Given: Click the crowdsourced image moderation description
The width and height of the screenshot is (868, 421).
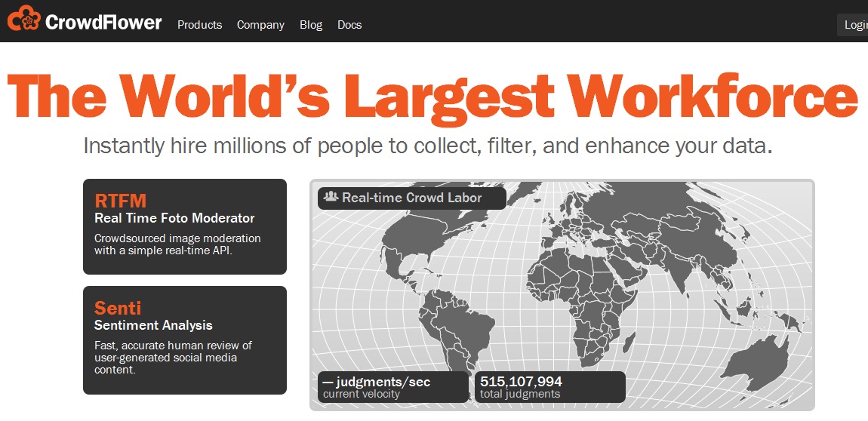Looking at the screenshot, I should click(x=177, y=244).
